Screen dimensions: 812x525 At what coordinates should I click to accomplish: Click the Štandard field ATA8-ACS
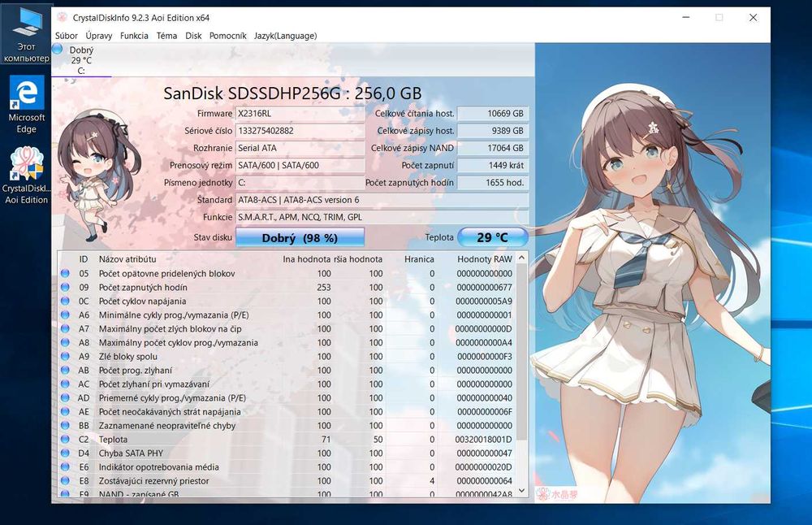[x=382, y=200]
